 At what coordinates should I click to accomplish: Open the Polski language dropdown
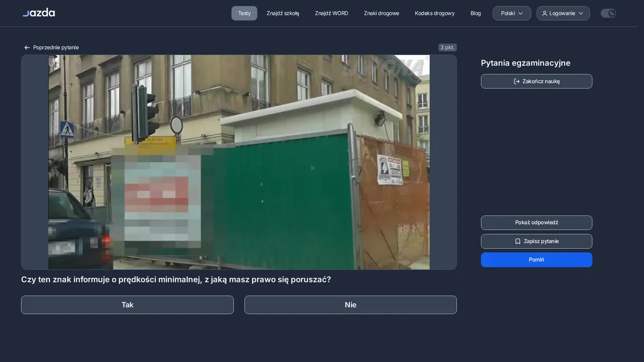[x=512, y=13]
